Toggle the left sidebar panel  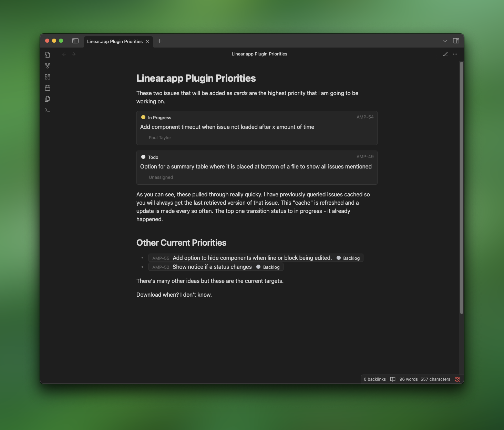pyautogui.click(x=75, y=41)
